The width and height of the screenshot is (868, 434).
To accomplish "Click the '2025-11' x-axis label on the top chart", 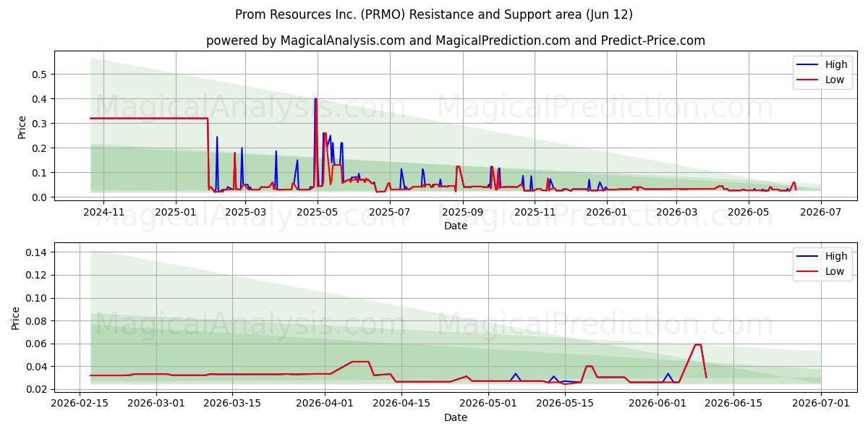I will click(x=536, y=212).
